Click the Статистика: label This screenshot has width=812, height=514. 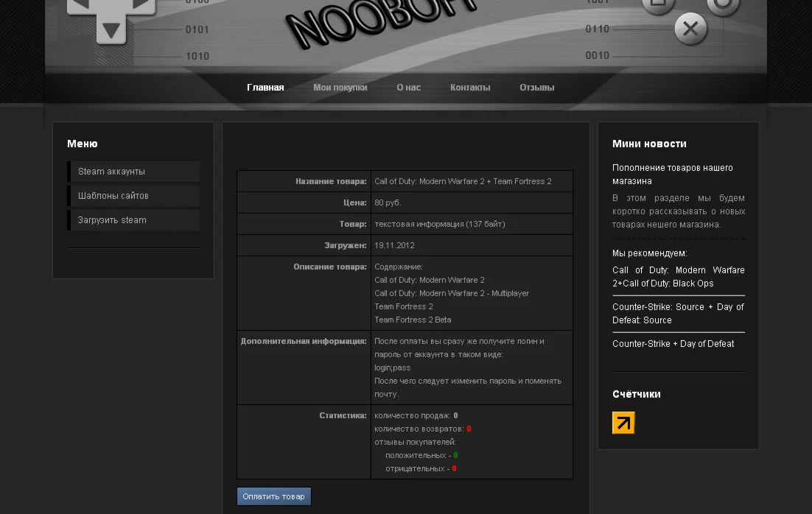coord(343,415)
